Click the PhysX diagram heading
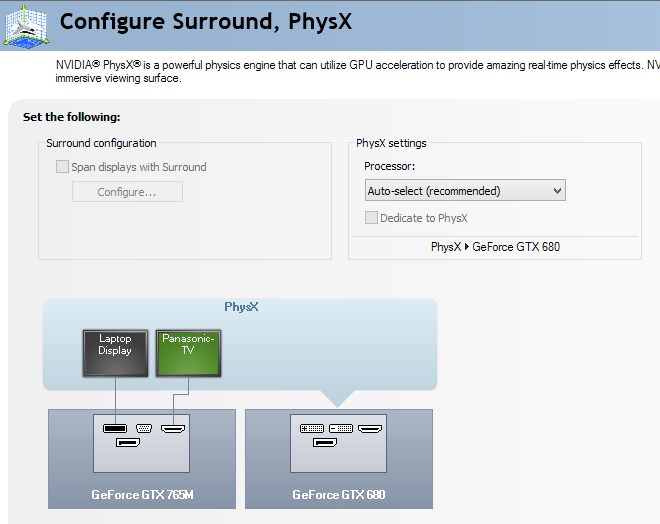The image size is (660, 524). (241, 307)
